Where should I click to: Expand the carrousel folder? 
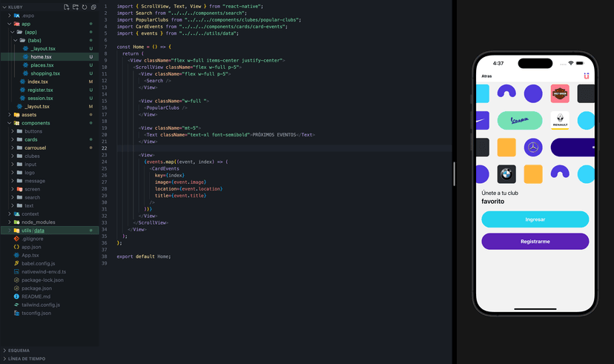(13, 148)
